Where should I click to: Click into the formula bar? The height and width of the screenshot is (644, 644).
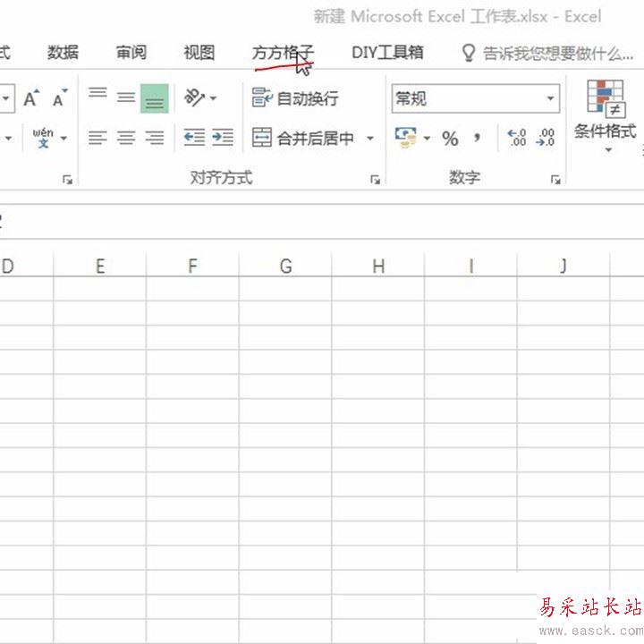coord(322,222)
